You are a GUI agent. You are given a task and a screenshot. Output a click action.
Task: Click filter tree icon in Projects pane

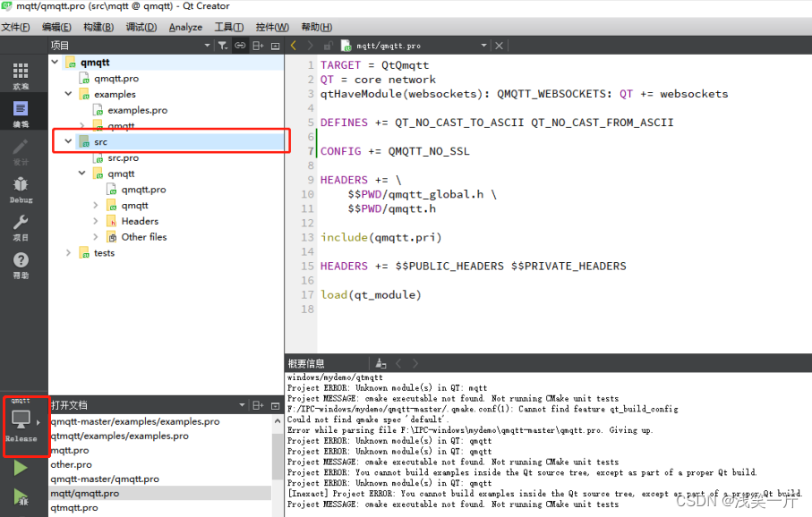pyautogui.click(x=223, y=46)
